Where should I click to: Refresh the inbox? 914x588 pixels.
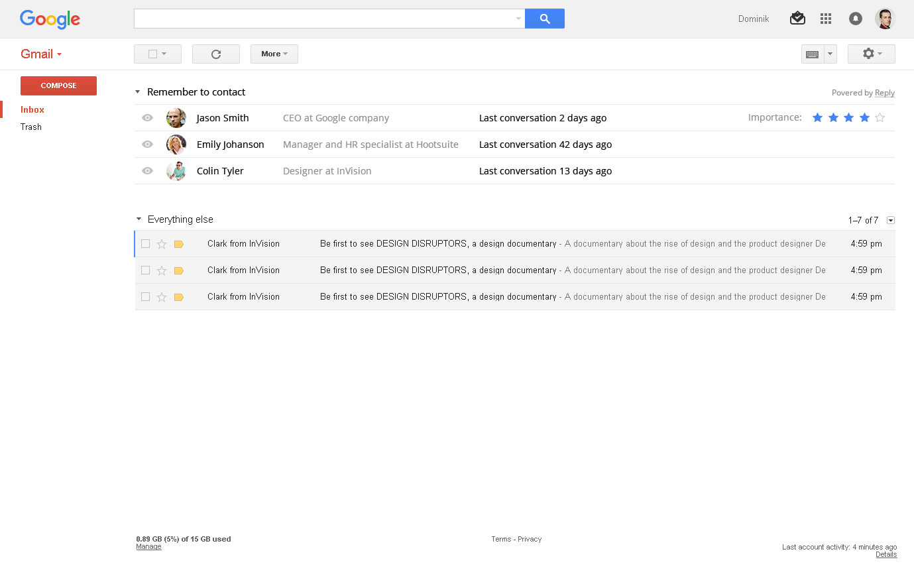215,54
